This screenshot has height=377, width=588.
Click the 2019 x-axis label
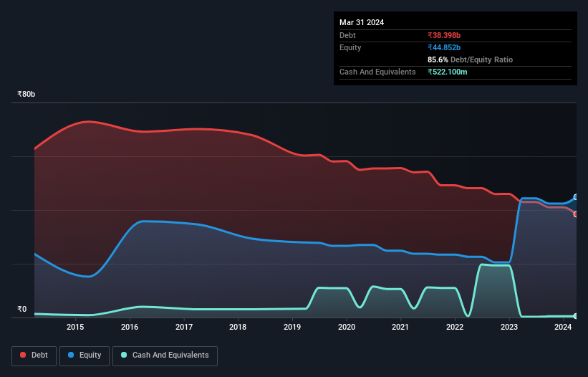(292, 327)
